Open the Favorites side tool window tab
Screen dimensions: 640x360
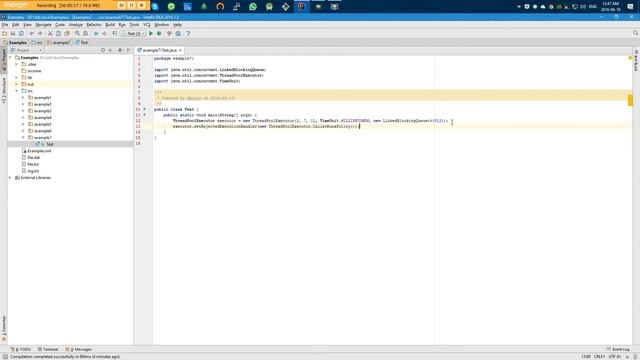(x=4, y=328)
